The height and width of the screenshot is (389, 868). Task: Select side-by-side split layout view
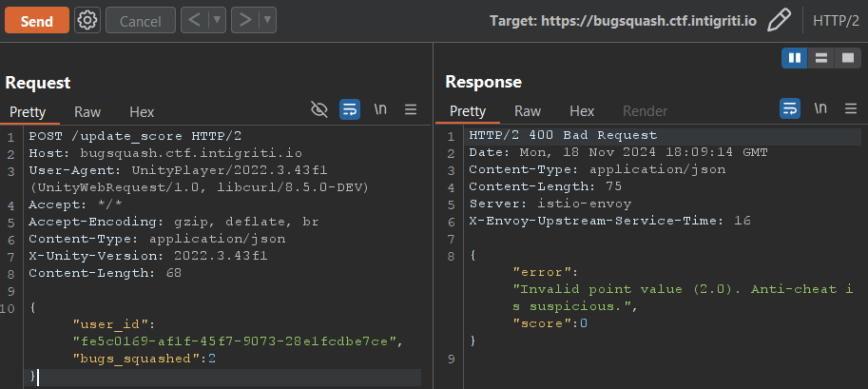coord(794,59)
